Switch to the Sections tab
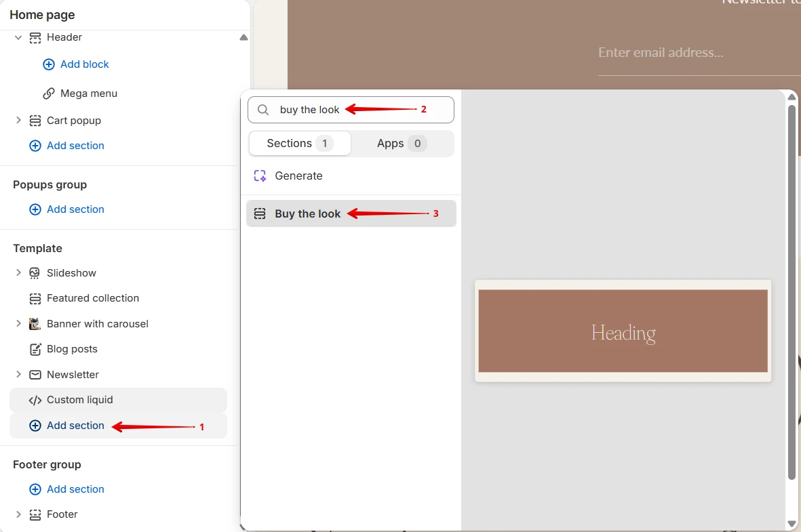The height and width of the screenshot is (532, 801). tap(300, 144)
